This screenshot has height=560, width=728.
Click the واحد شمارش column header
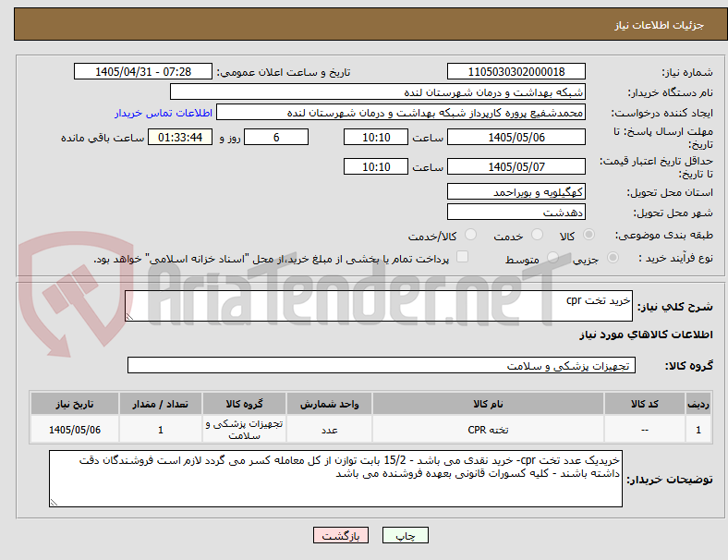[x=329, y=404]
